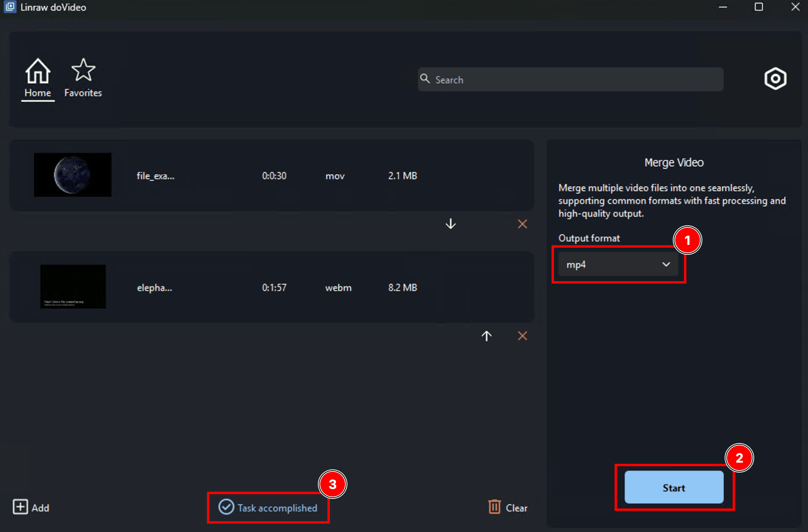This screenshot has height=532, width=808.
Task: Click the Clear text label
Action: tap(516, 508)
